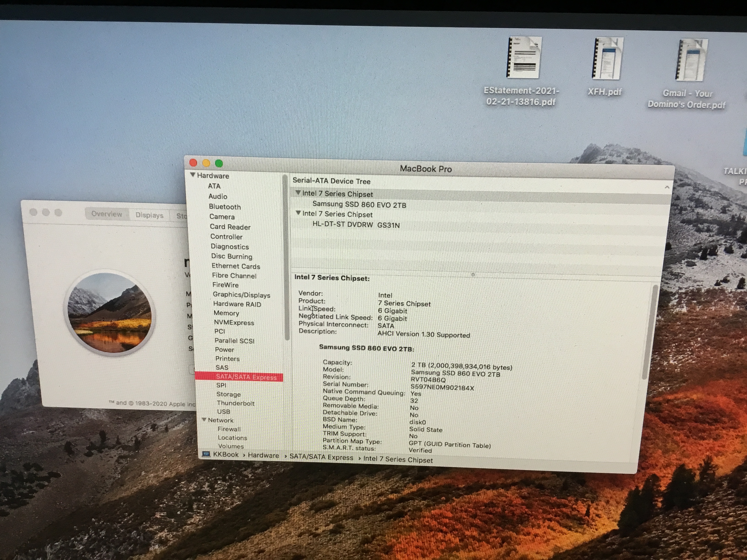Select HL-DT-ST DVDRW GS31N device
Viewport: 747px width, 560px height.
(x=356, y=225)
